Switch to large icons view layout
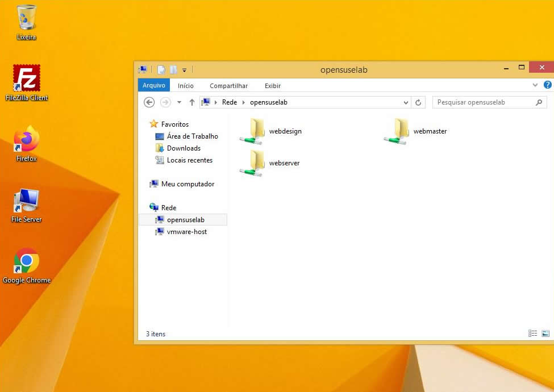Screen dimensions: 554x392 coord(545,334)
